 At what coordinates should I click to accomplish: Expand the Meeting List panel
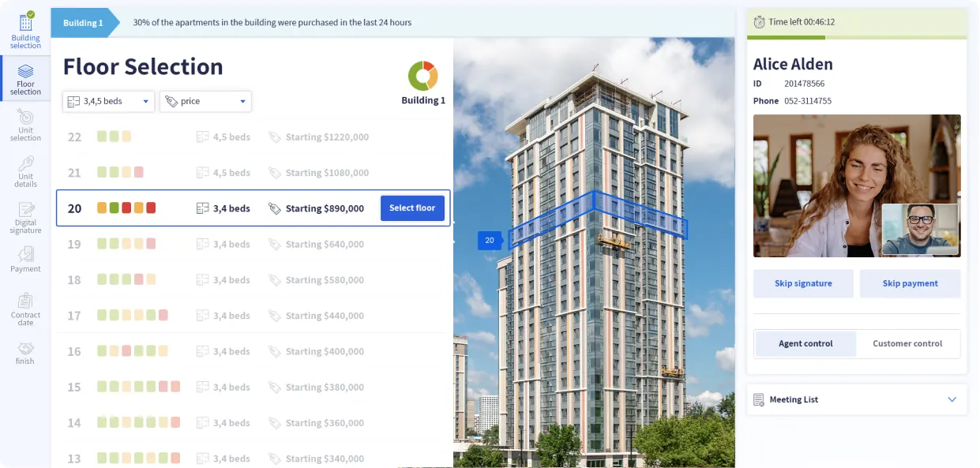pyautogui.click(x=857, y=399)
